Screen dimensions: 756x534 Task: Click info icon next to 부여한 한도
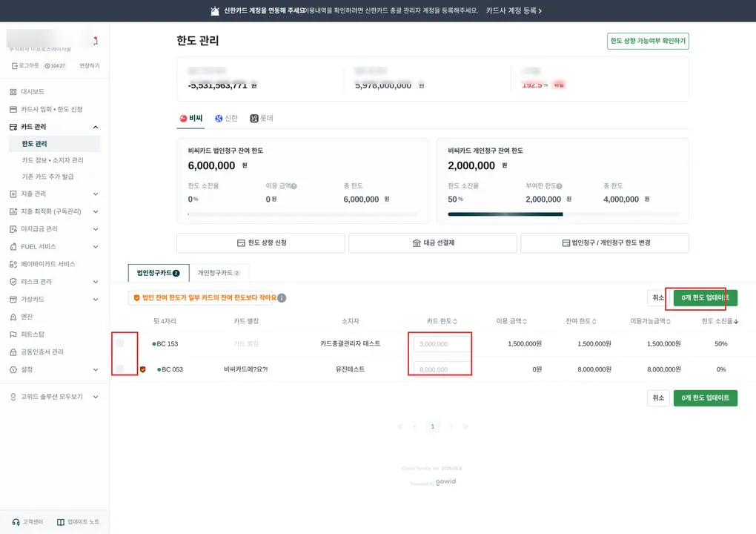tap(560, 186)
